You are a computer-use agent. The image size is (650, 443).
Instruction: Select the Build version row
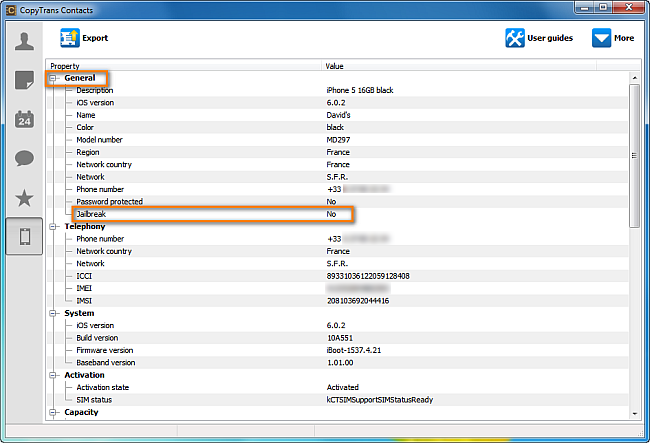click(x=338, y=338)
